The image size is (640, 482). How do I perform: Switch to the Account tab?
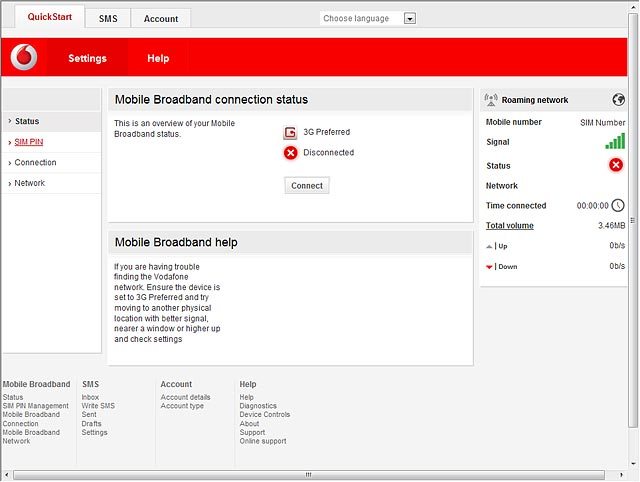point(161,18)
